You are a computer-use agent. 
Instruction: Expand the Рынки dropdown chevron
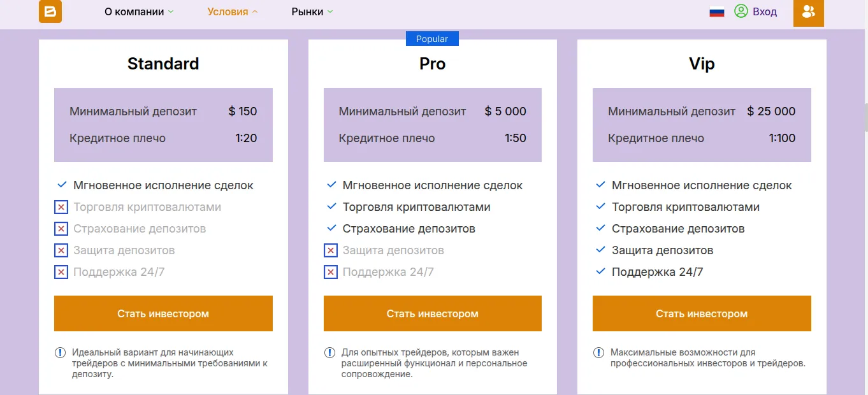point(330,12)
